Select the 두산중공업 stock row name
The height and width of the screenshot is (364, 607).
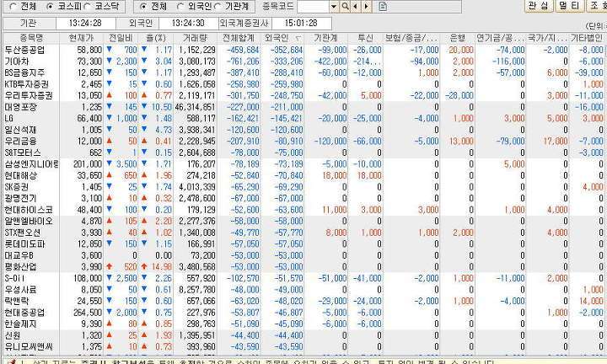(24, 50)
